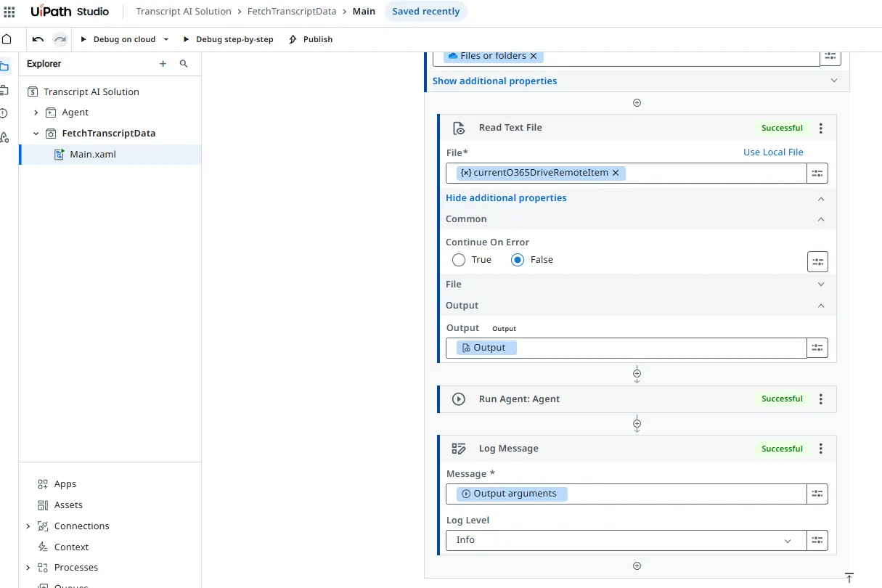Expand the File properties section

click(821, 285)
